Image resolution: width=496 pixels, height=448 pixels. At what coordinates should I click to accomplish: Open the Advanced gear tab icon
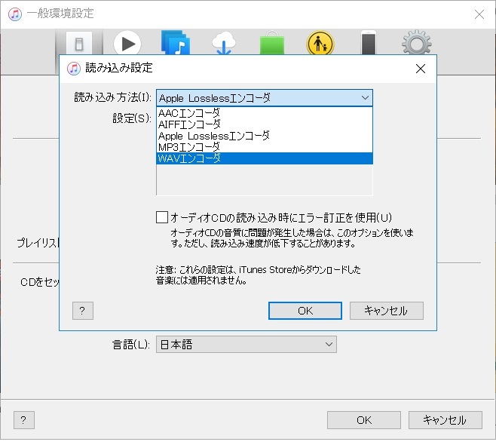tap(417, 43)
